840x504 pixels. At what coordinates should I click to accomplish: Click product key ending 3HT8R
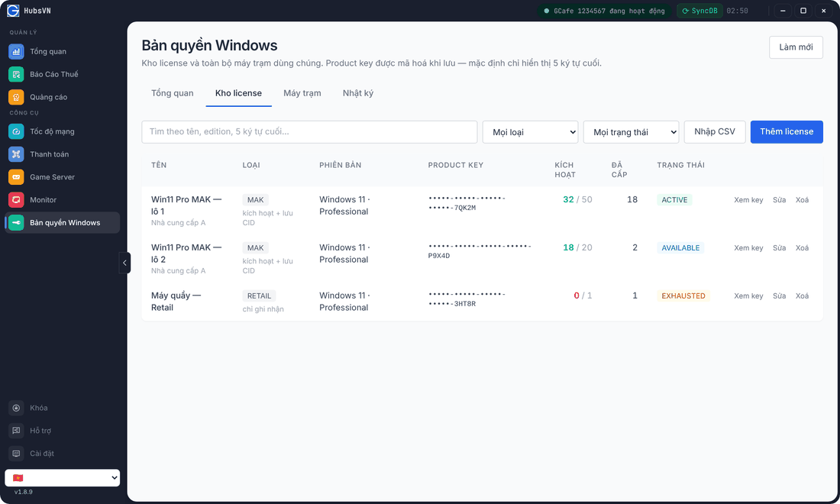pyautogui.click(x=467, y=299)
